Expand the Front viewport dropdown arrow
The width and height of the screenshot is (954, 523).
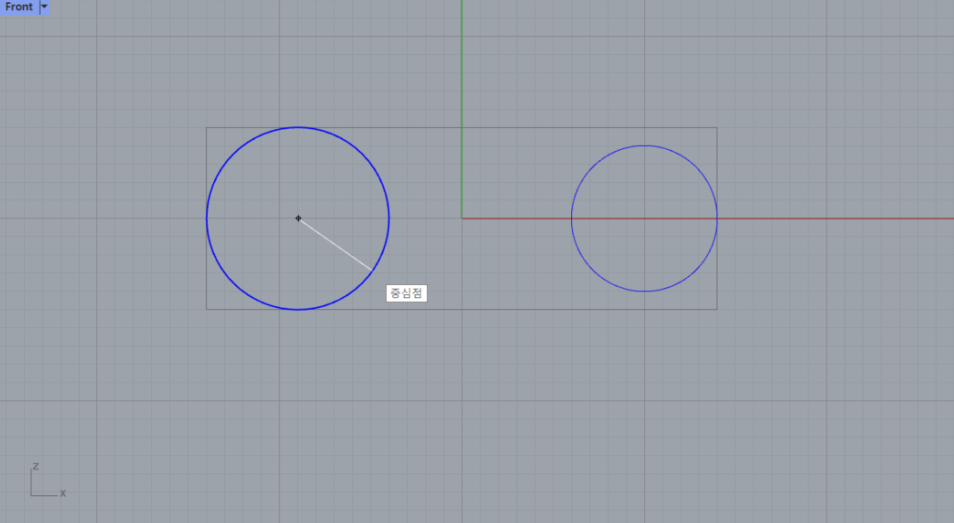pyautogui.click(x=44, y=7)
